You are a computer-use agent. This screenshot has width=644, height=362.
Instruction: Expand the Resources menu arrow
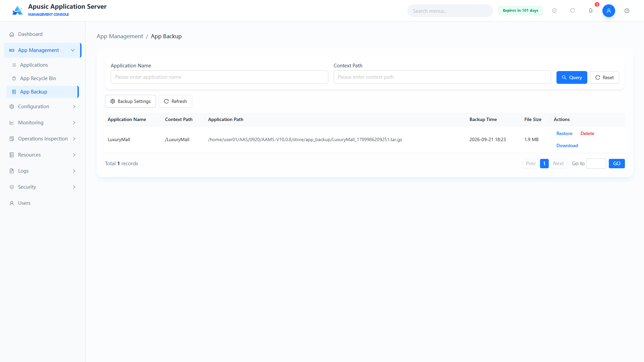pos(74,155)
